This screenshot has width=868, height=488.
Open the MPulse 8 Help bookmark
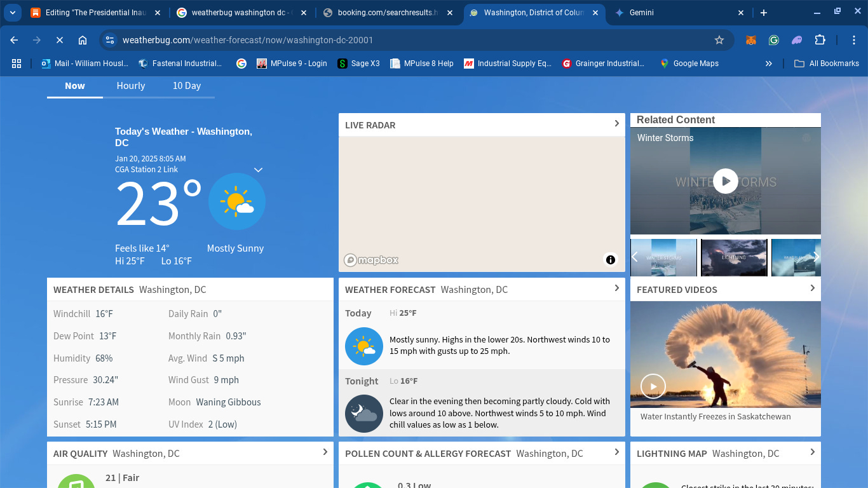click(422, 64)
